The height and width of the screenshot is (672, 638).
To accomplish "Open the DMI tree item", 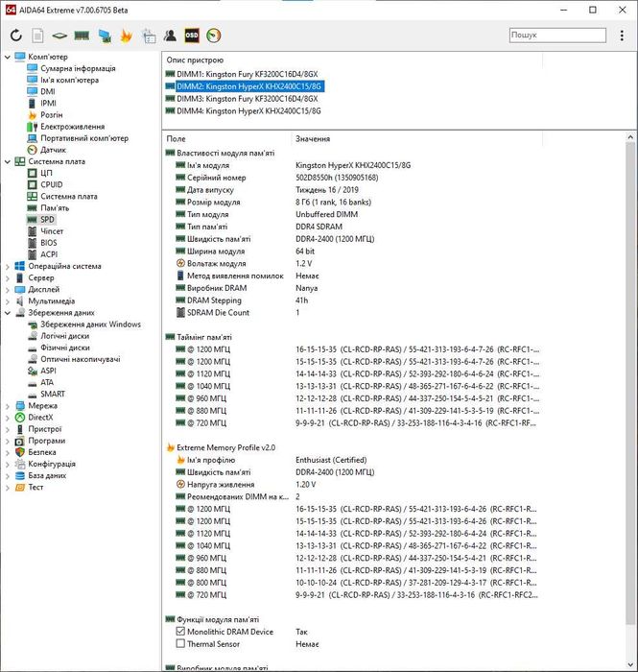I will 48,91.
